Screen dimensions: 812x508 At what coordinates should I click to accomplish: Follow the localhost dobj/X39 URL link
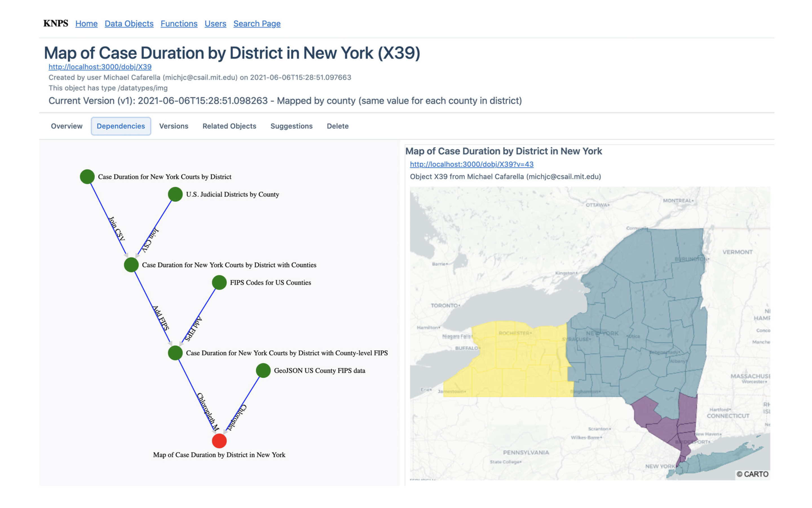pyautogui.click(x=100, y=67)
